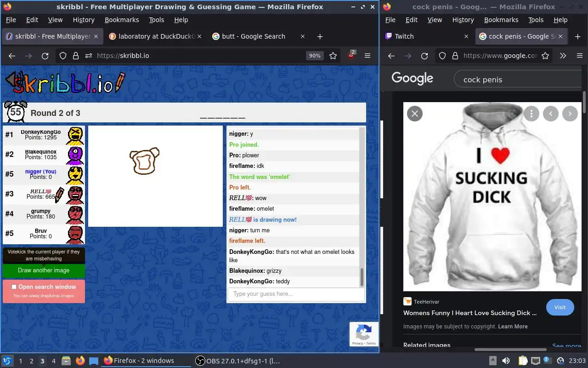
Task: Open the Tools menu in the right Firefox window
Action: point(536,20)
